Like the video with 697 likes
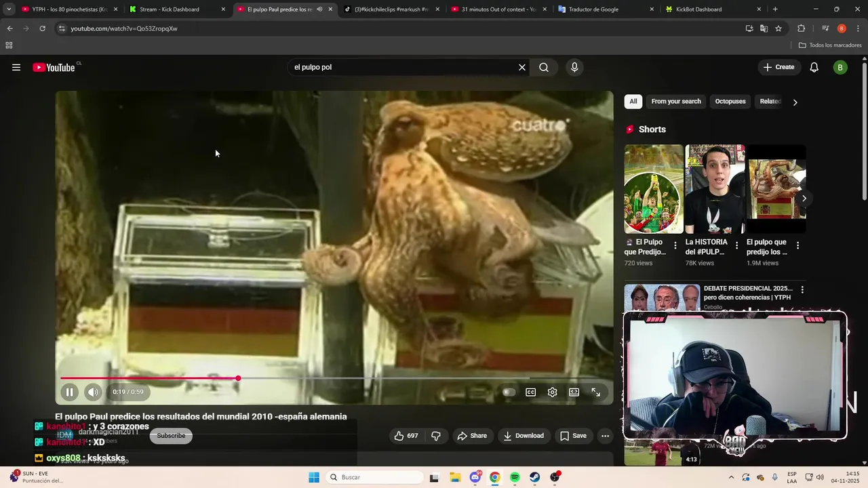 coord(406,436)
